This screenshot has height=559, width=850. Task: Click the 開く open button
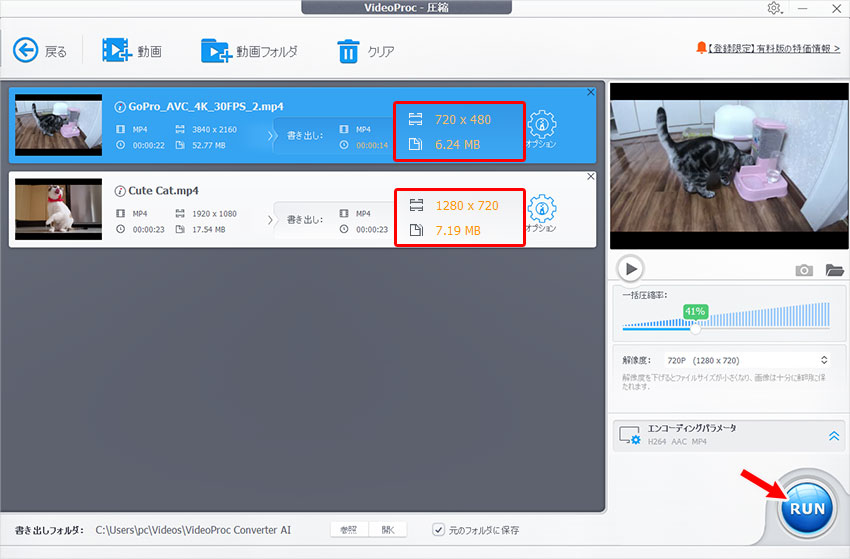coord(388,530)
